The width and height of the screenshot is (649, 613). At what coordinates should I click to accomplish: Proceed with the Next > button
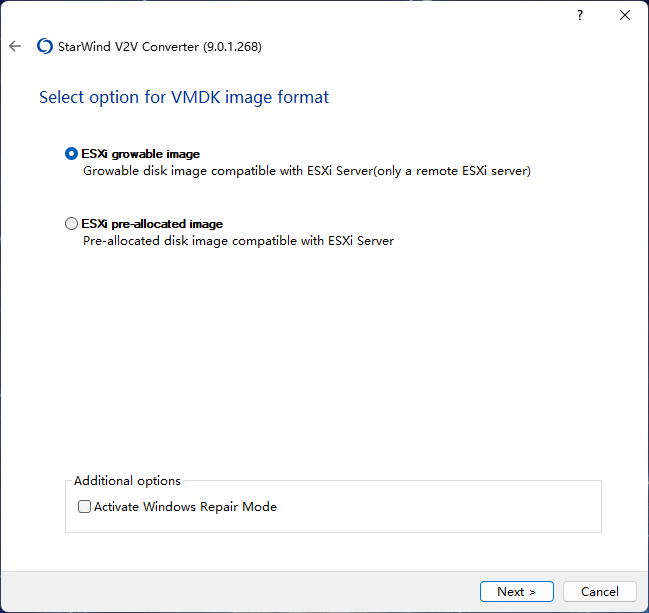tap(517, 591)
